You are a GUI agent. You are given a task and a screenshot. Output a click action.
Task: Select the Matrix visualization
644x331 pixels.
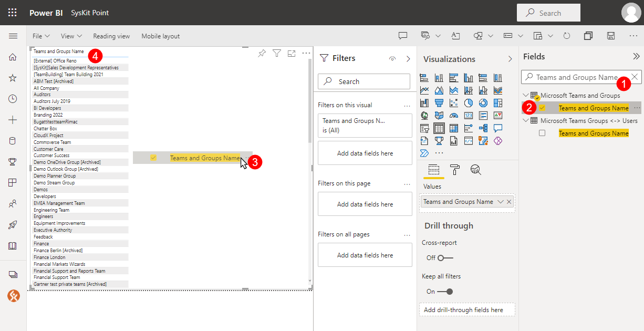tap(454, 128)
